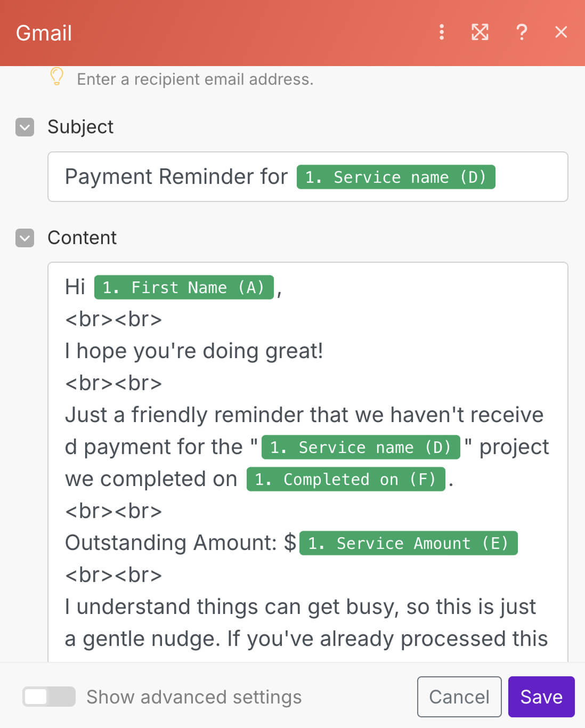Image resolution: width=585 pixels, height=728 pixels.
Task: Collapse the Subject field chevron
Action: click(x=25, y=127)
